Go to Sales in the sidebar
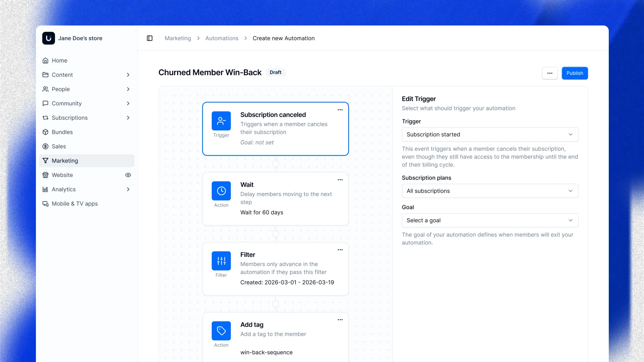Image resolution: width=644 pixels, height=362 pixels. (59, 146)
